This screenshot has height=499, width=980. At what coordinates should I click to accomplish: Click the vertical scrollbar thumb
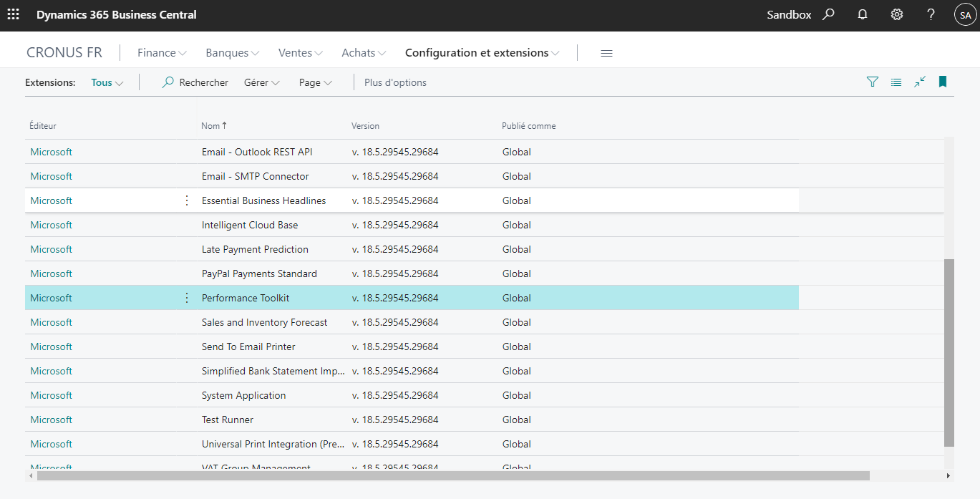click(x=949, y=353)
